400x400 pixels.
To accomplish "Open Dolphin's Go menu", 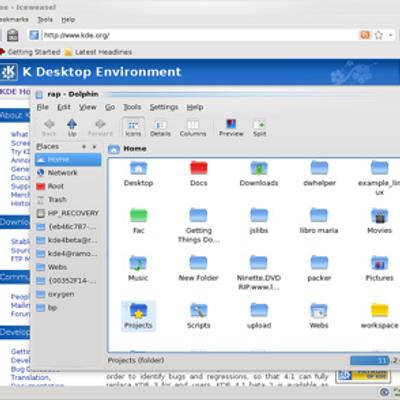I will pos(110,107).
